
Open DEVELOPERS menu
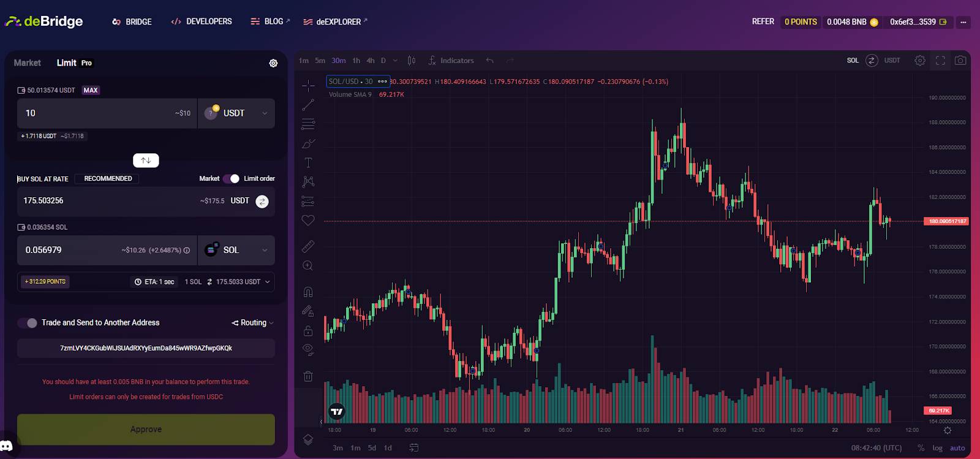point(202,21)
